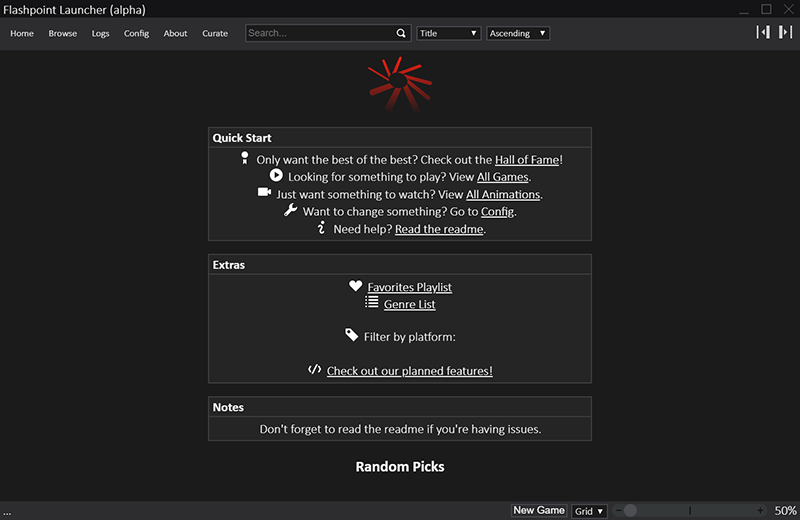Close the Flashpoint Launcher window
This screenshot has width=800, height=520.
tap(789, 9)
